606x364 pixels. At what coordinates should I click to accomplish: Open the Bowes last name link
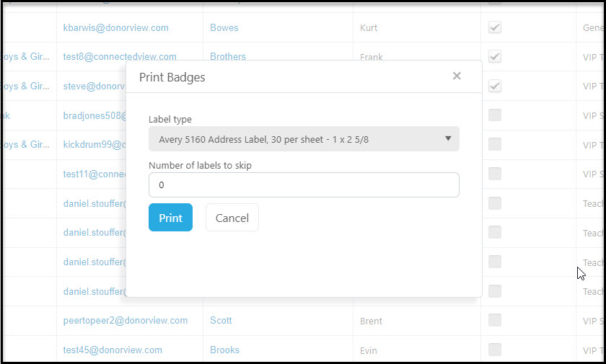click(224, 28)
